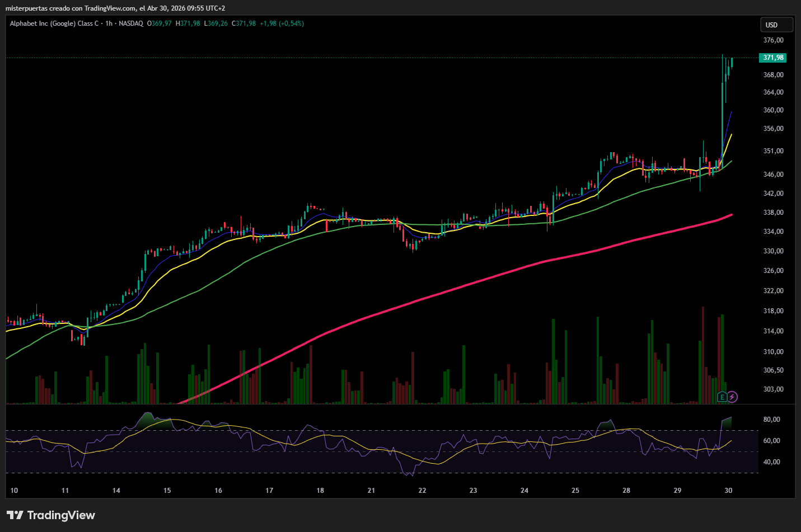Click the thick pink moving average line
The image size is (801, 532).
448,290
